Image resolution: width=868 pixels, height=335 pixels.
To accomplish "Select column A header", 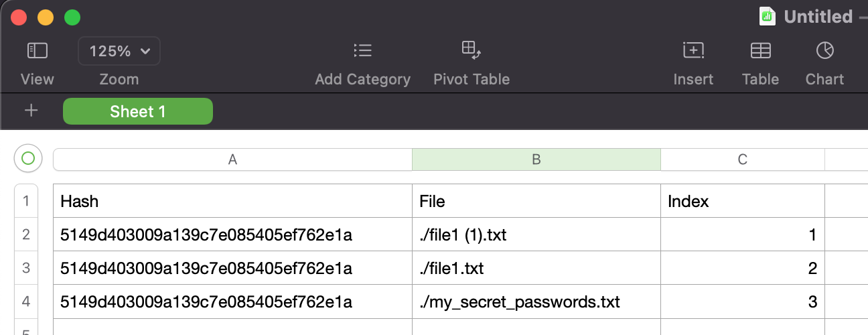I will pos(232,159).
